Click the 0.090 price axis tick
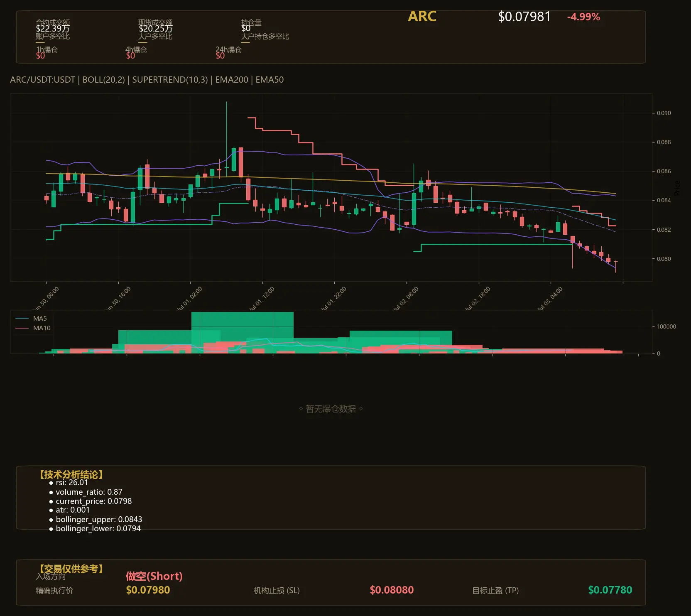The image size is (691, 616). pos(664,113)
